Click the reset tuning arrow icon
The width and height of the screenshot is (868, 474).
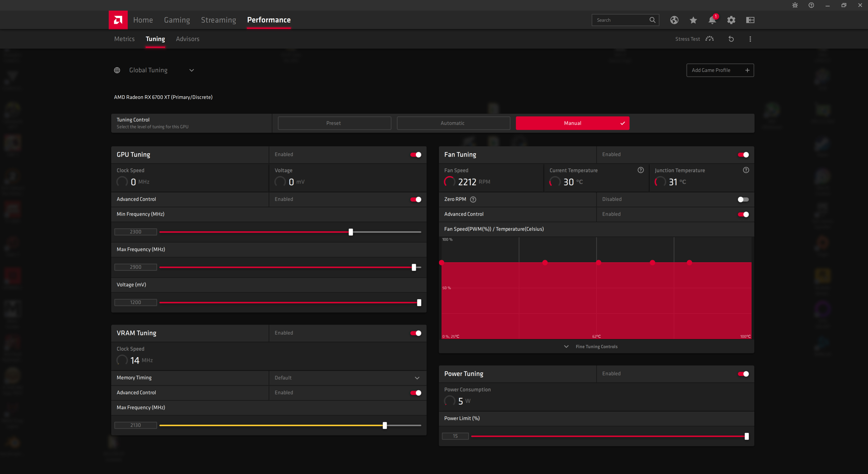pyautogui.click(x=731, y=39)
